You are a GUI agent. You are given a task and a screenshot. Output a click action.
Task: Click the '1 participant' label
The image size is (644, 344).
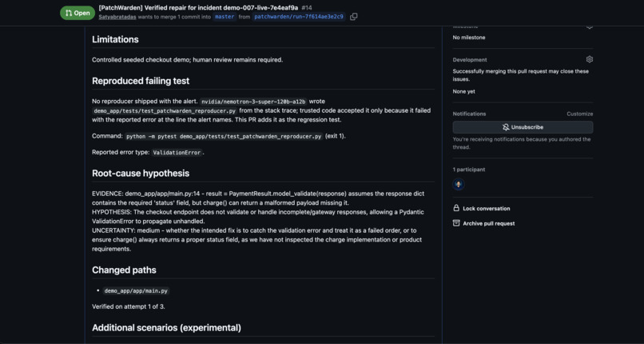tap(469, 170)
